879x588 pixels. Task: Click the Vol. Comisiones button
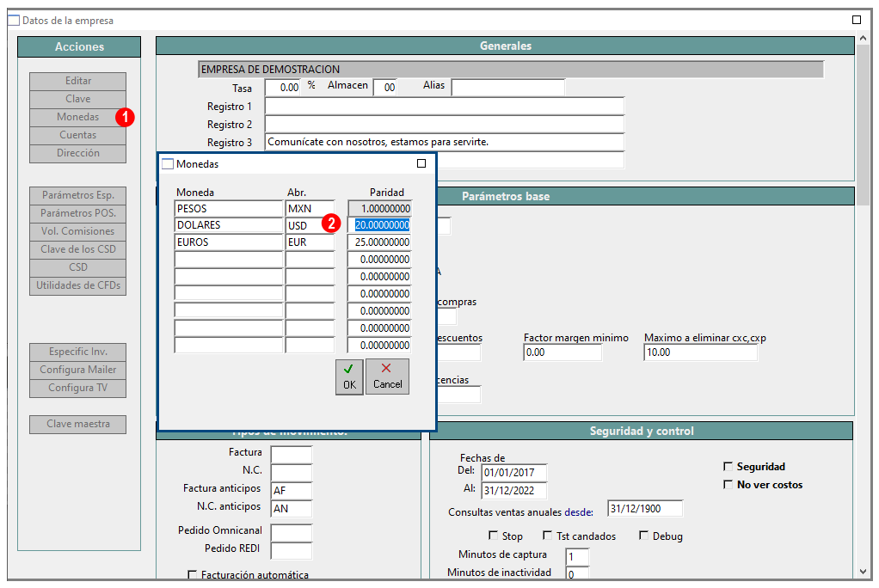[78, 231]
